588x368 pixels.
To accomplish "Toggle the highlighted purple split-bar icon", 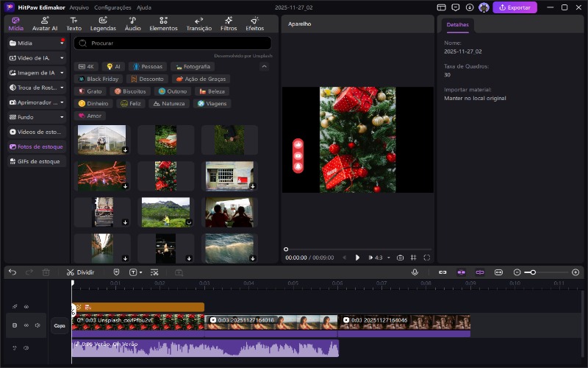I will pyautogui.click(x=480, y=272).
